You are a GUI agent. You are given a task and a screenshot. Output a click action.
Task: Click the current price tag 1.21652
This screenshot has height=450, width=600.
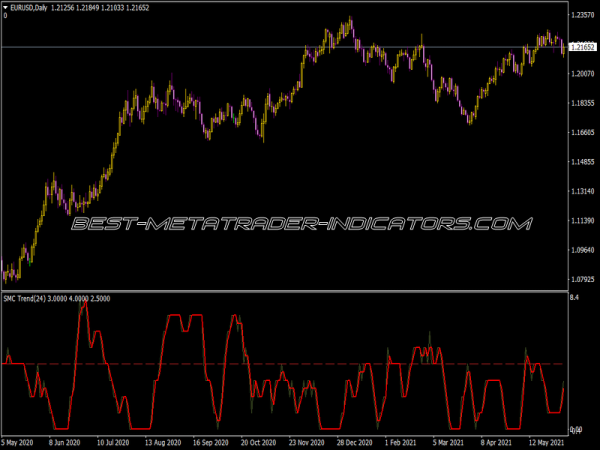click(582, 47)
